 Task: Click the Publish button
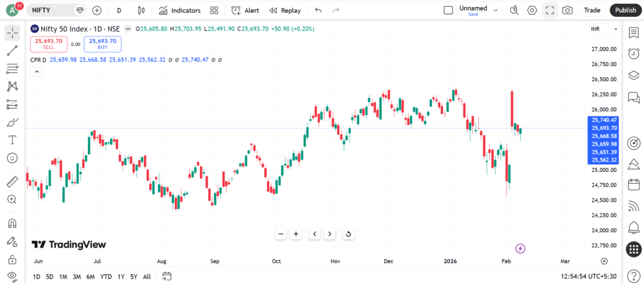click(x=625, y=10)
